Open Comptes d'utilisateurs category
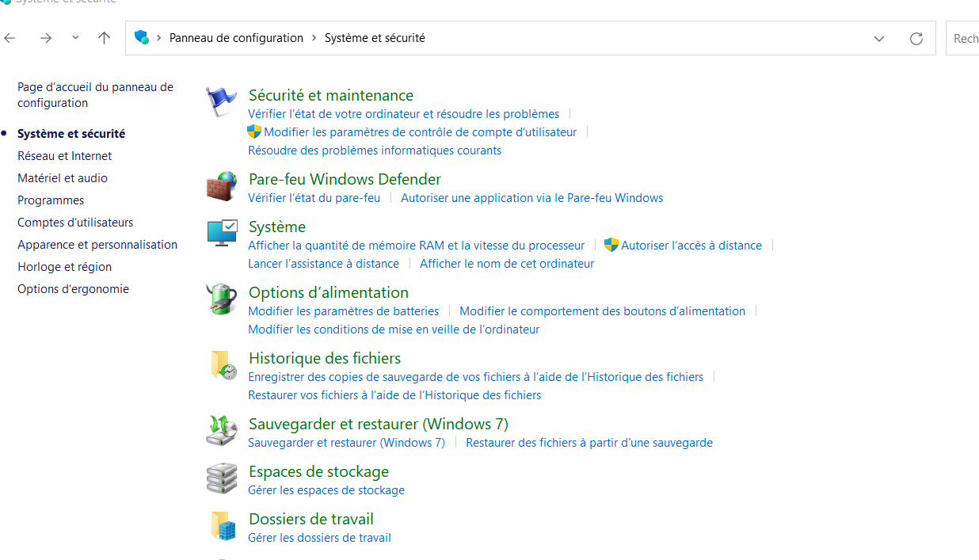This screenshot has height=560, width=979. coord(75,223)
